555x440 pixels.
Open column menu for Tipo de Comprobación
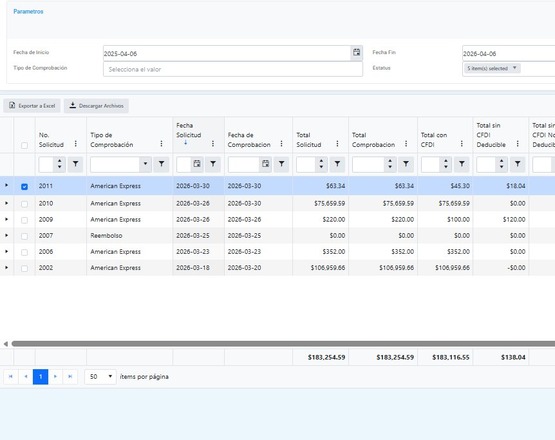pos(161,143)
